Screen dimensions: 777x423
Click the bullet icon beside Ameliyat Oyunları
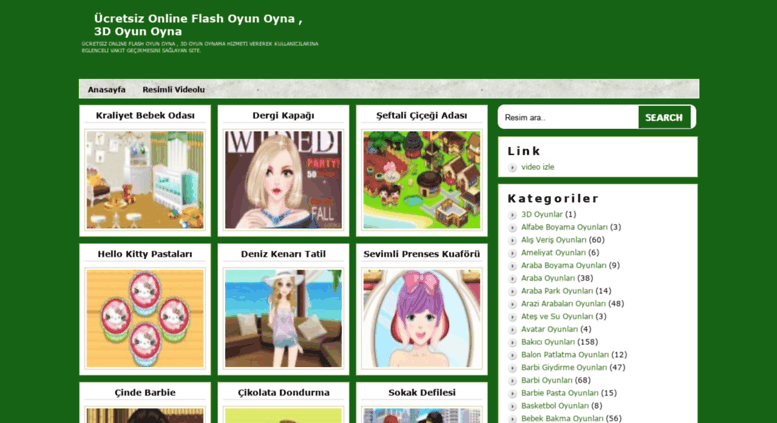coord(512,253)
